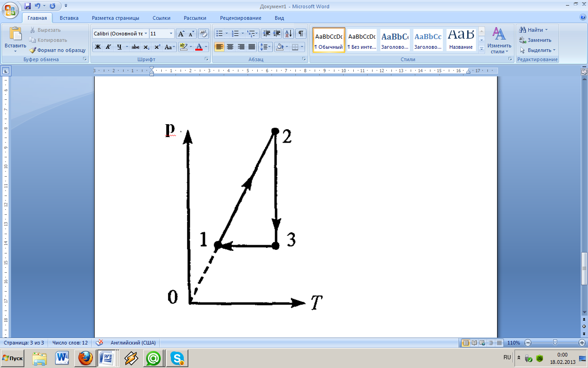Screen dimensions: 588x368
Task: Select the Название style thumbnail
Action: pyautogui.click(x=461, y=40)
